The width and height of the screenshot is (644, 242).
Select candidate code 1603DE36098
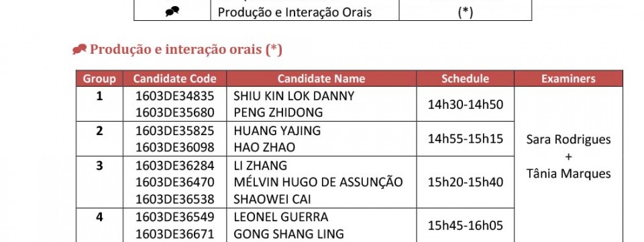tap(175, 147)
